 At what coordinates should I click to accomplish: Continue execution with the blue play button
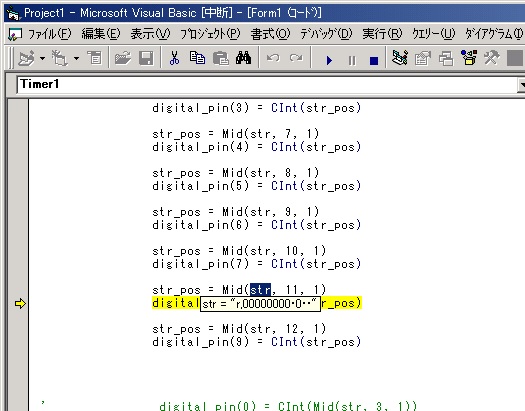point(329,61)
